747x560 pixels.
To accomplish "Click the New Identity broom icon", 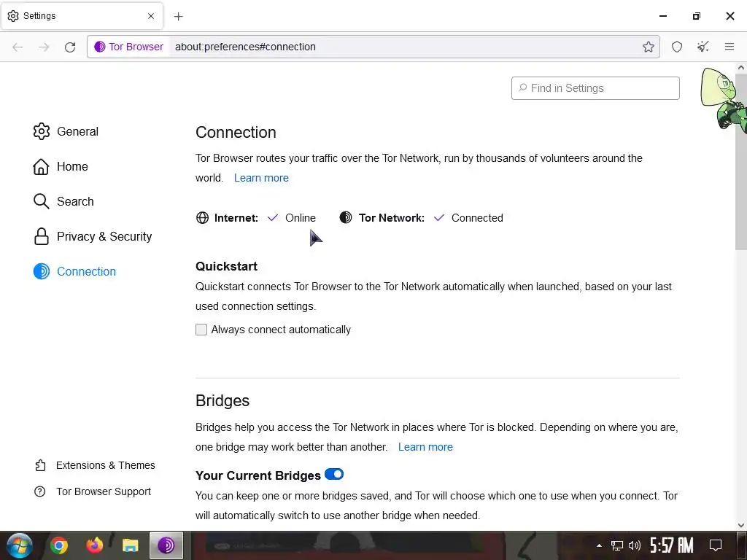I will [703, 47].
